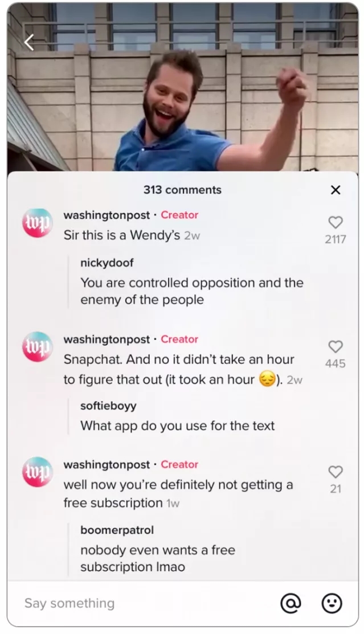Image resolution: width=364 pixels, height=634 pixels.
Task: Open the emoji picker smiley icon
Action: pyautogui.click(x=332, y=603)
